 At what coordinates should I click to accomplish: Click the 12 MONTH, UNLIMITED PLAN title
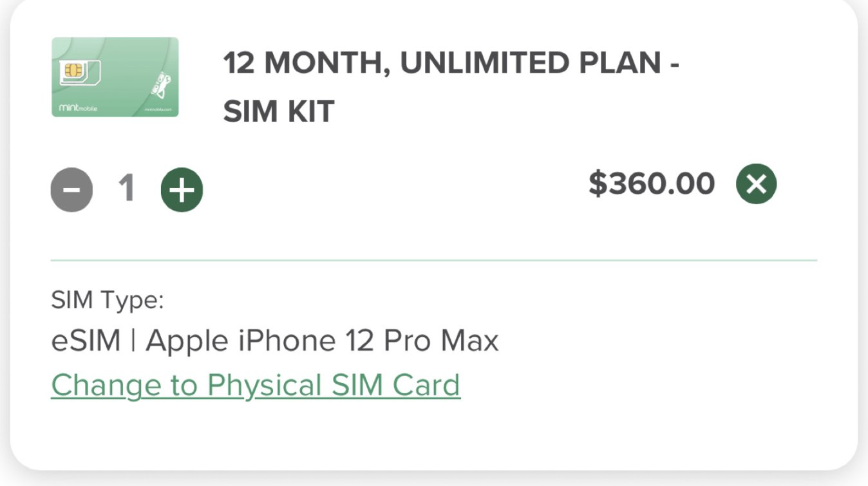click(451, 64)
